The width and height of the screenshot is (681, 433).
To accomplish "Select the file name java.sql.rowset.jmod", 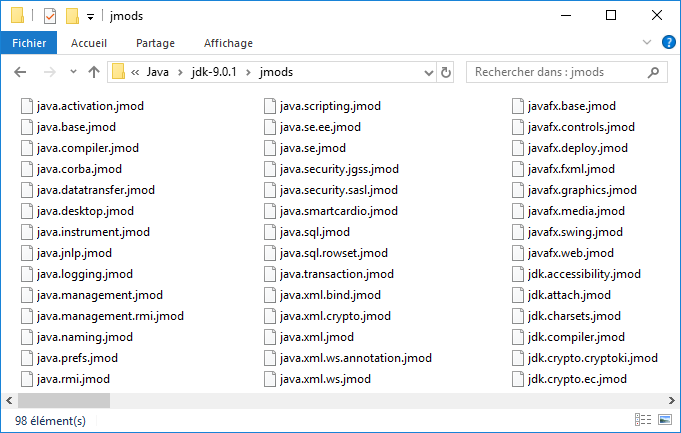I will pyautogui.click(x=334, y=253).
